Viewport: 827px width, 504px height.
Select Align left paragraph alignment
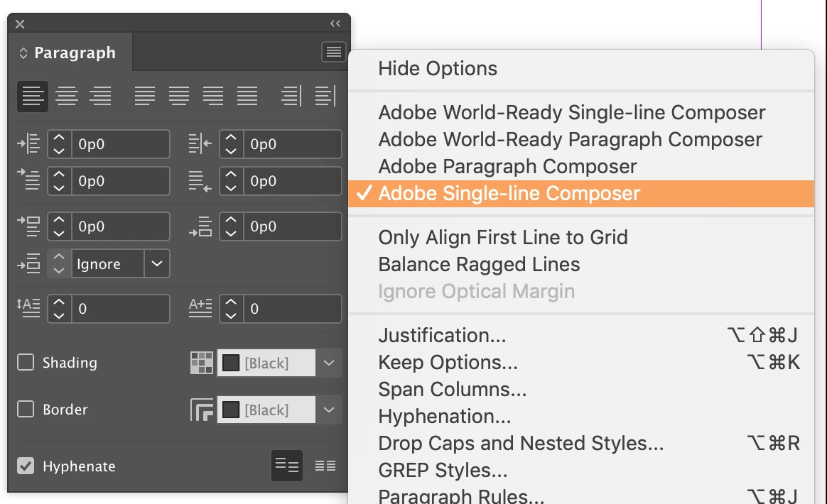33,97
